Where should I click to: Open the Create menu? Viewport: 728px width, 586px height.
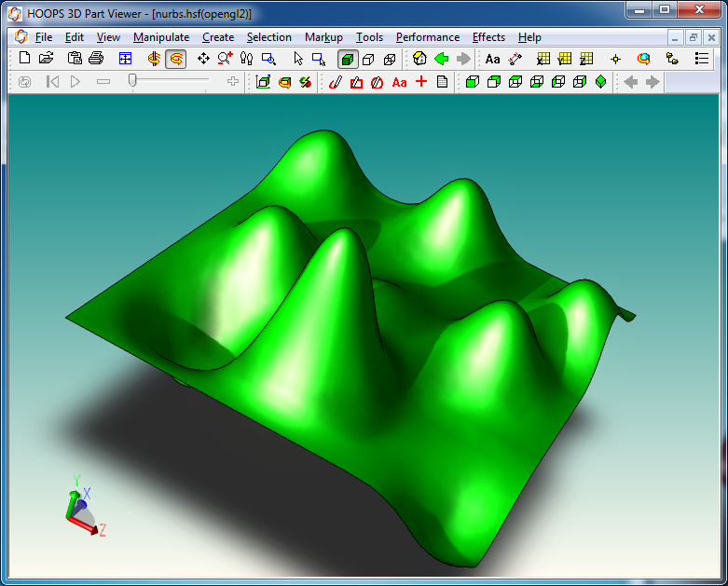(x=218, y=37)
